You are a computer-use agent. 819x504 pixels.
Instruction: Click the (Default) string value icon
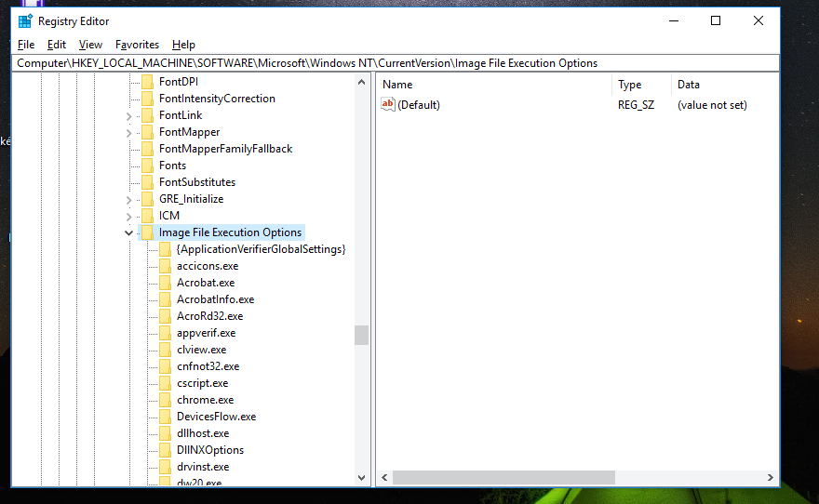[388, 104]
